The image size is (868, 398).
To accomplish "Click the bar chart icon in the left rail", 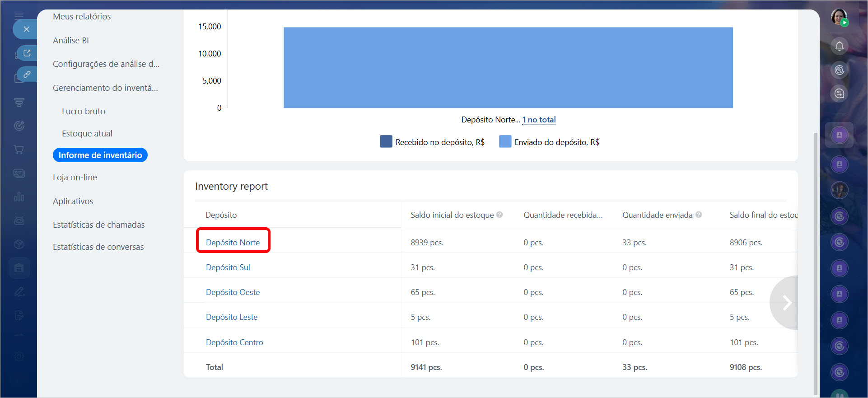I will [x=19, y=197].
